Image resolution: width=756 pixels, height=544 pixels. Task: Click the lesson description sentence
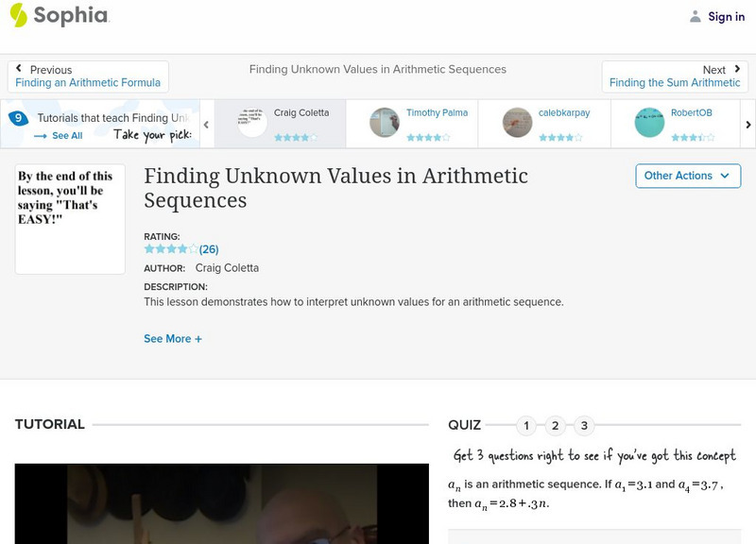[x=353, y=302]
